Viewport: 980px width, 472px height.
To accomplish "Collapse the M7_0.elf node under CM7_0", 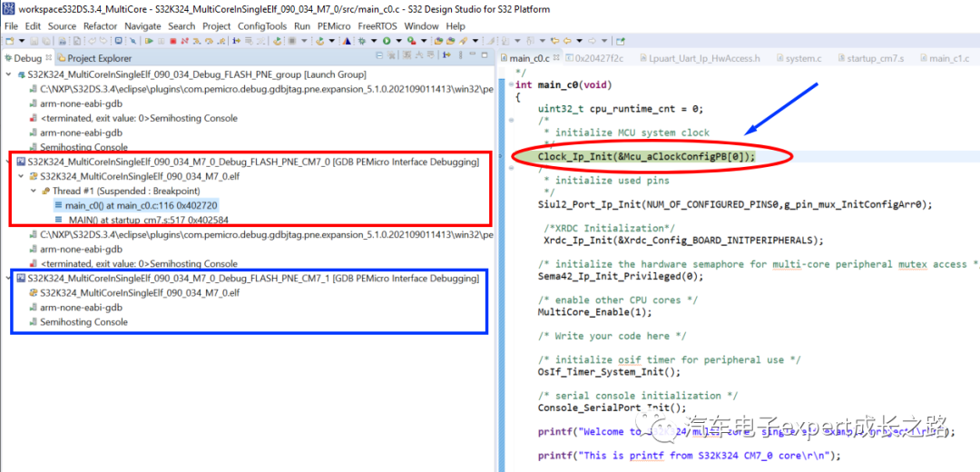I will coord(20,176).
